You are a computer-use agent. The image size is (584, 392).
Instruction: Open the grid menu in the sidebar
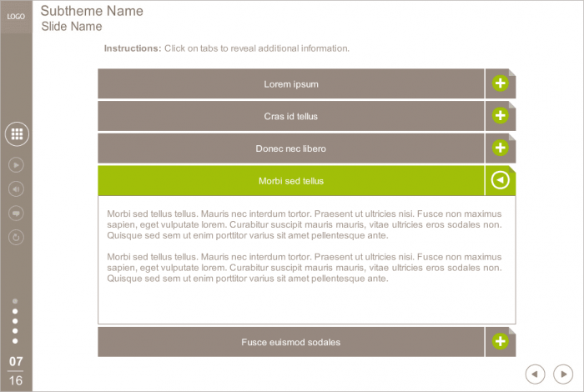17,133
